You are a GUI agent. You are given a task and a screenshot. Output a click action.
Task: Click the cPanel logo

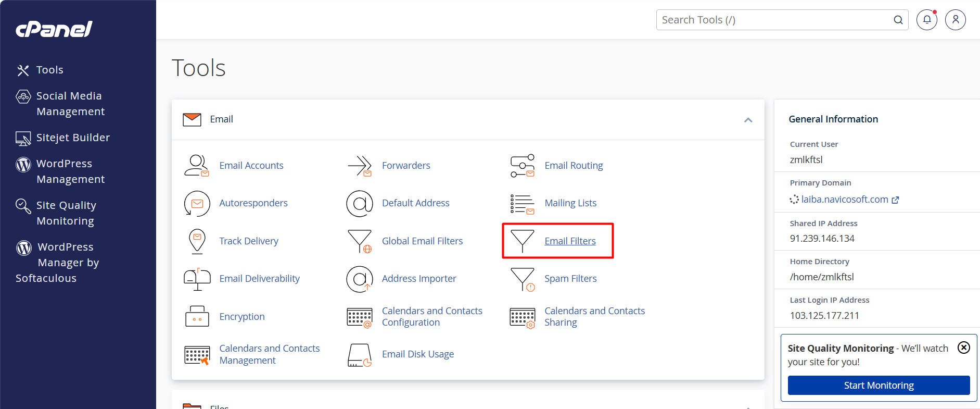(x=54, y=29)
